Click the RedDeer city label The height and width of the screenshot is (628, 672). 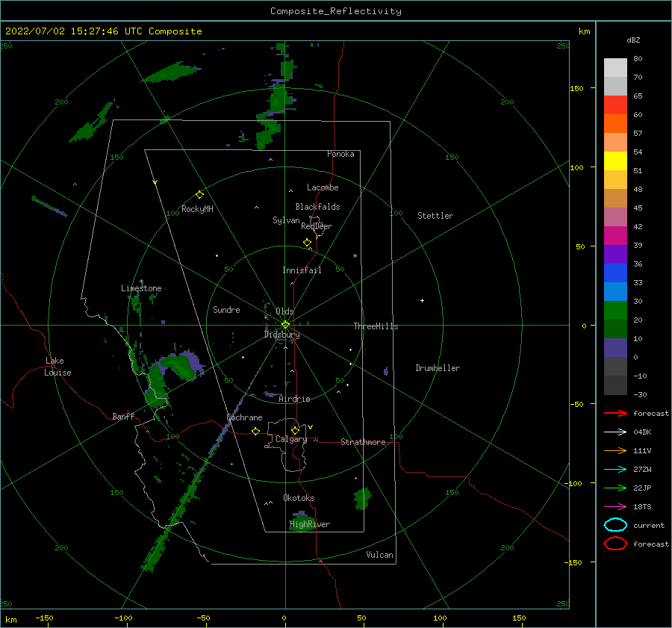317,226
